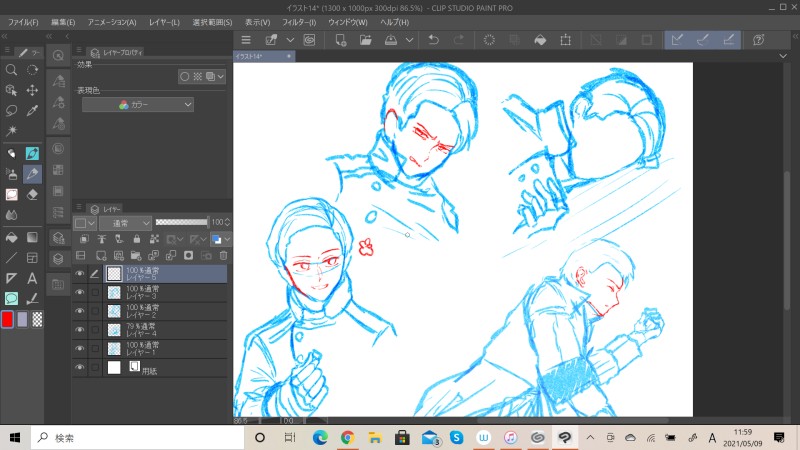Open blending mode 通常 dropdown
Image resolution: width=800 pixels, height=450 pixels.
(x=126, y=223)
